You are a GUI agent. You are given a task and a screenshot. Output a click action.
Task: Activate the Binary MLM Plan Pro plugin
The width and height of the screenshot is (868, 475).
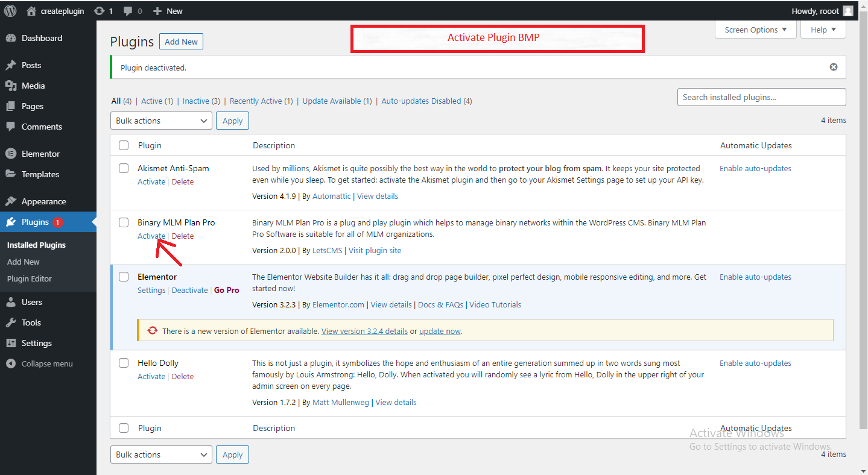point(151,236)
